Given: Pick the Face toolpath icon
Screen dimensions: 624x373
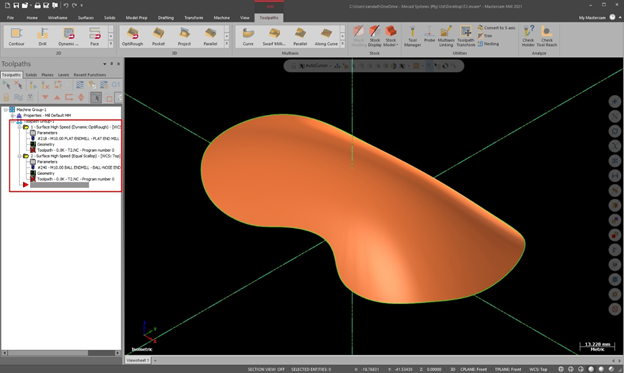Looking at the screenshot, I should point(94,37).
